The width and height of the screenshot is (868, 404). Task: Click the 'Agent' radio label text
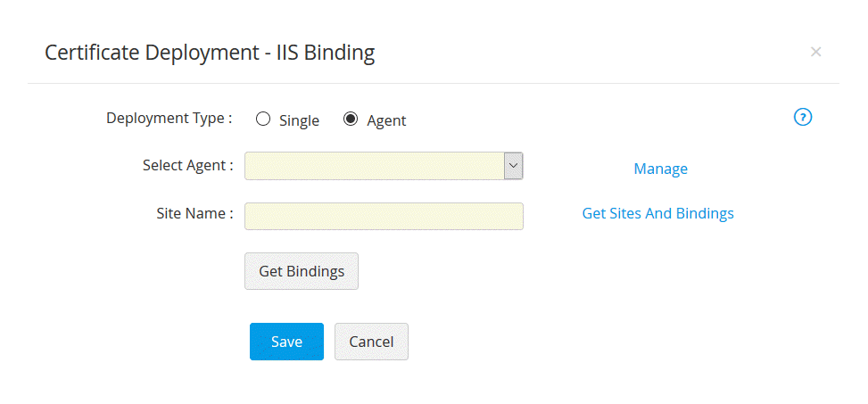tap(386, 120)
